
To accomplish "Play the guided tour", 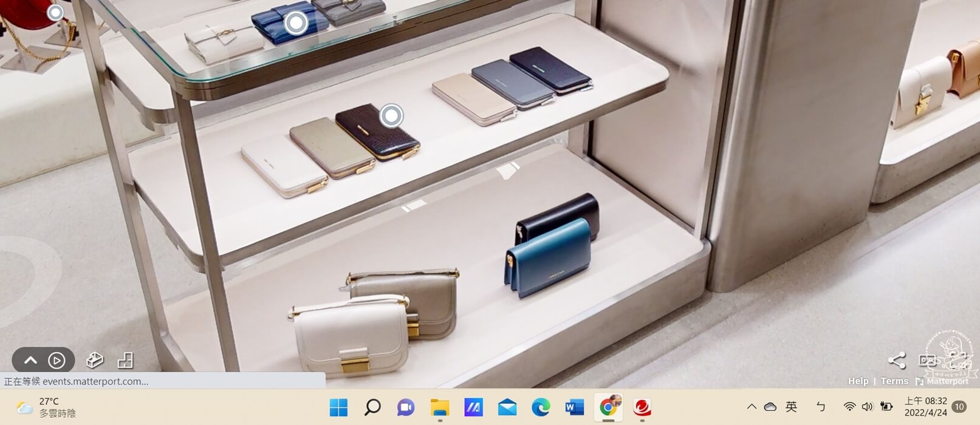I will click(x=57, y=361).
